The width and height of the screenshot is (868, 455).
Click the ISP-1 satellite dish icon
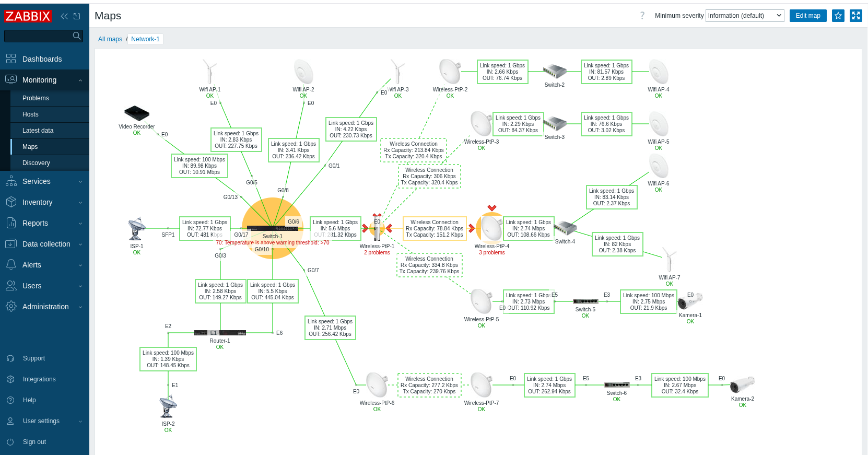(x=137, y=229)
